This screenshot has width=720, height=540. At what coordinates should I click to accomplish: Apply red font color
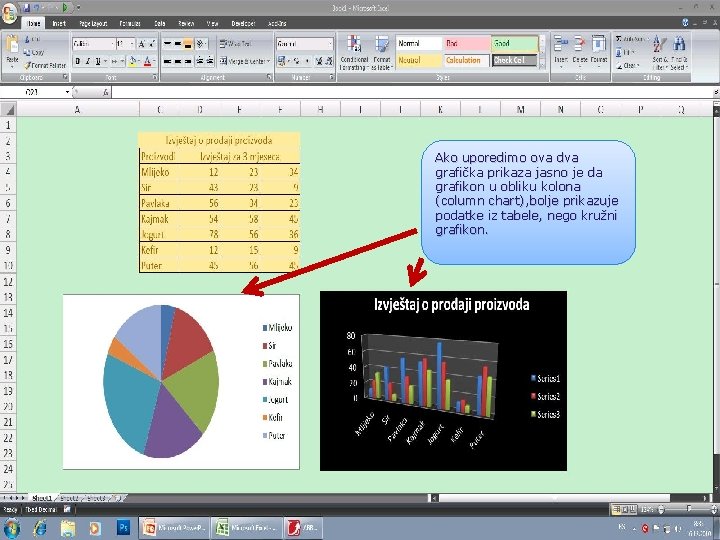coord(147,61)
